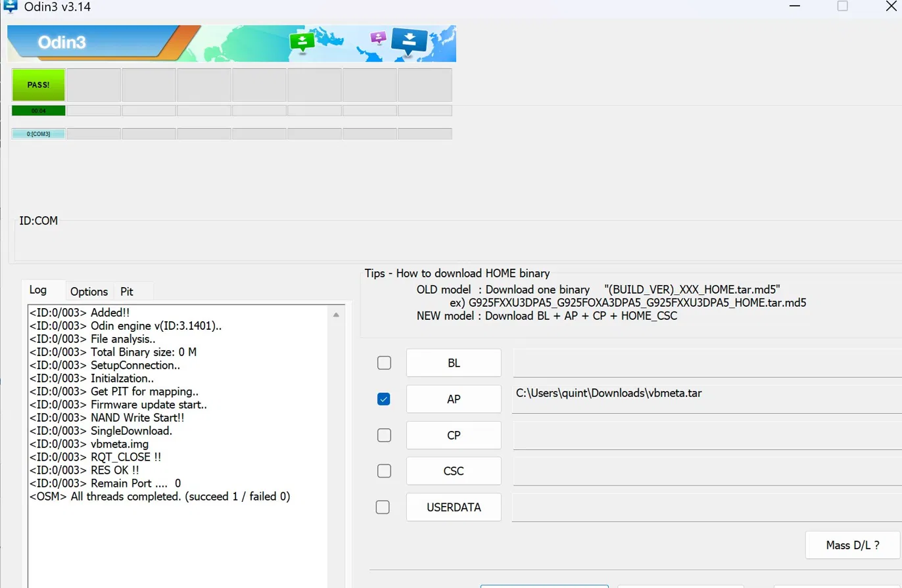Click the BL file button
The height and width of the screenshot is (588, 902).
(x=454, y=363)
